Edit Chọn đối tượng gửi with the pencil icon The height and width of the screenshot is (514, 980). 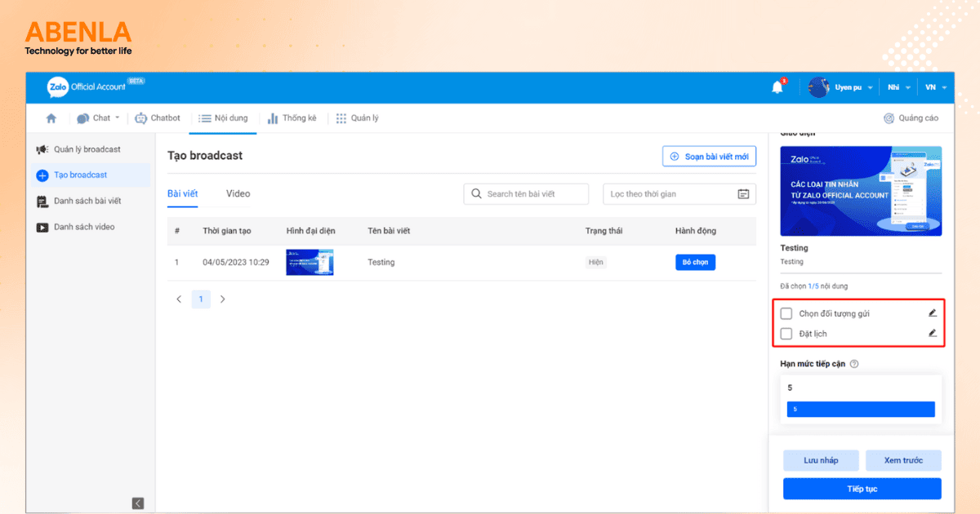[x=933, y=312]
